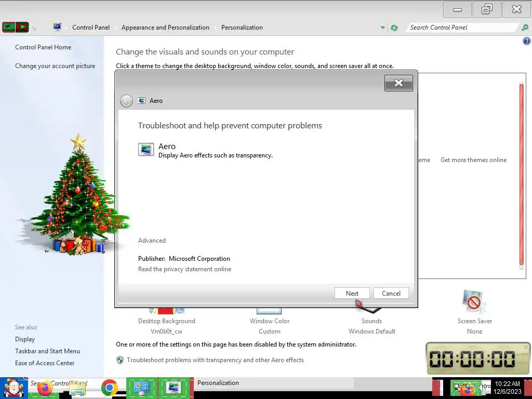Click the Personalization breadcrumb

[242, 28]
